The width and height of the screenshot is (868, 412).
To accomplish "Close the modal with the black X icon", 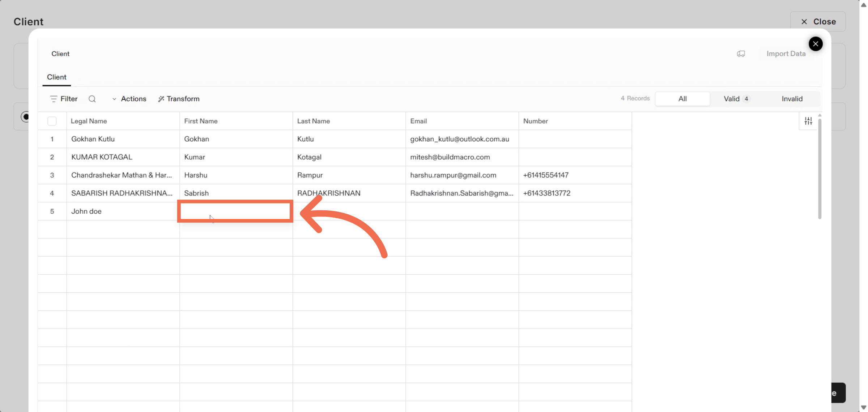I will coord(816,44).
